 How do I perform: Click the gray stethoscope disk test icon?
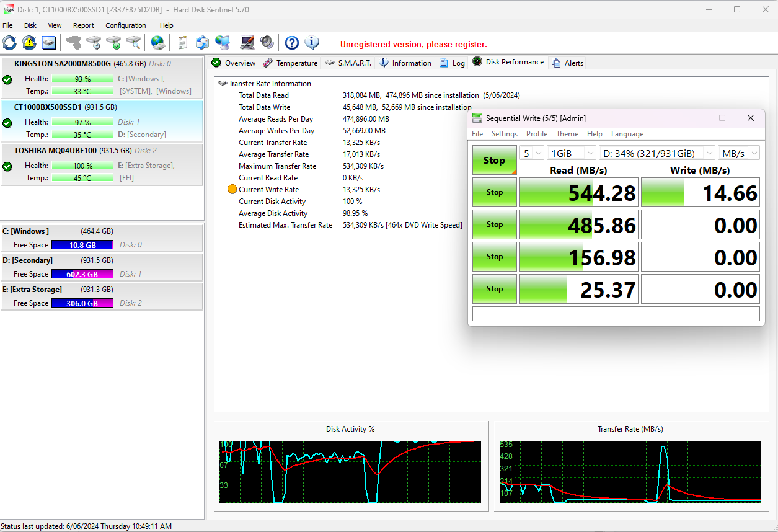point(74,43)
